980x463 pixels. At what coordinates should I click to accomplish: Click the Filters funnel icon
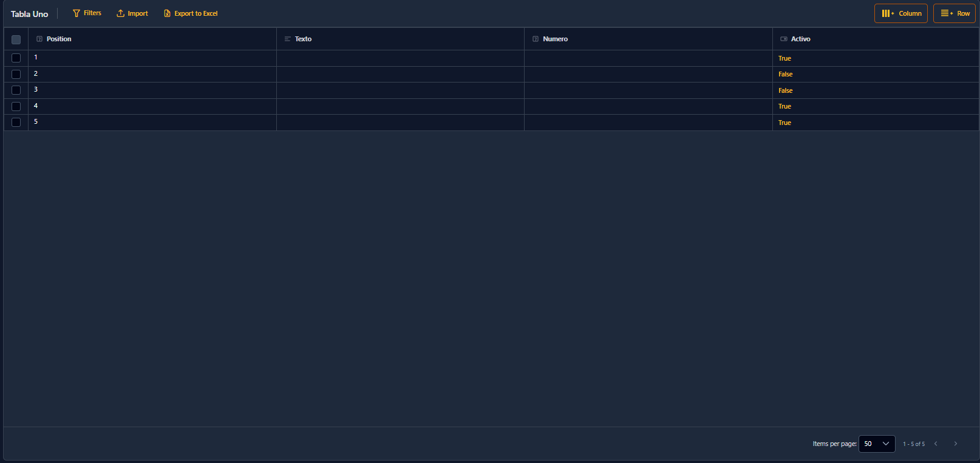(77, 13)
